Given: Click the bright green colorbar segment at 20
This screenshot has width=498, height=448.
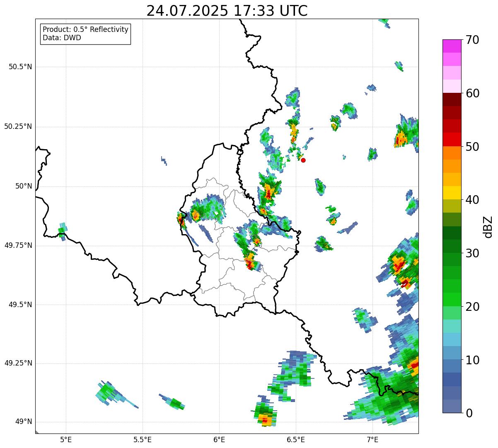Looking at the screenshot, I should pyautogui.click(x=452, y=300).
